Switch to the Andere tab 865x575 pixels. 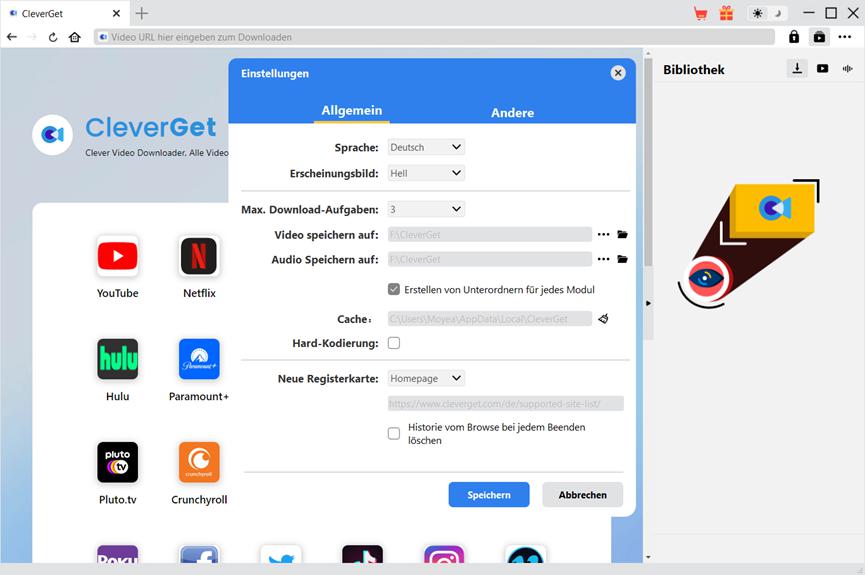[512, 113]
